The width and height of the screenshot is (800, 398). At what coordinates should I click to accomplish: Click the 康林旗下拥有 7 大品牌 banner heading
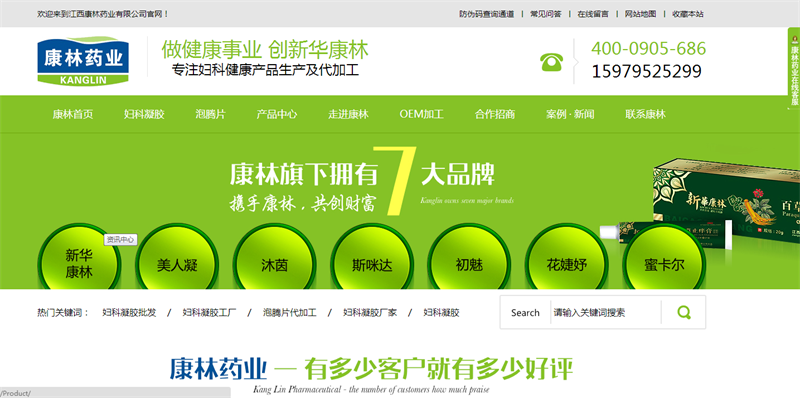(x=362, y=176)
